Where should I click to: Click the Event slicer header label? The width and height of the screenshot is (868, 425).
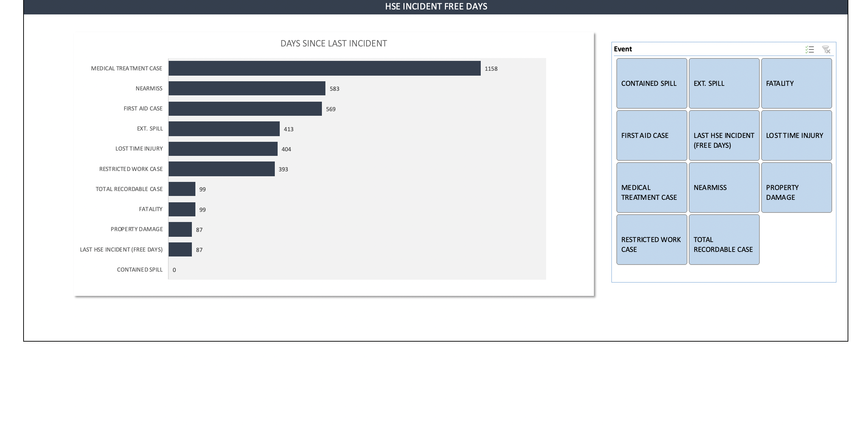click(x=623, y=49)
